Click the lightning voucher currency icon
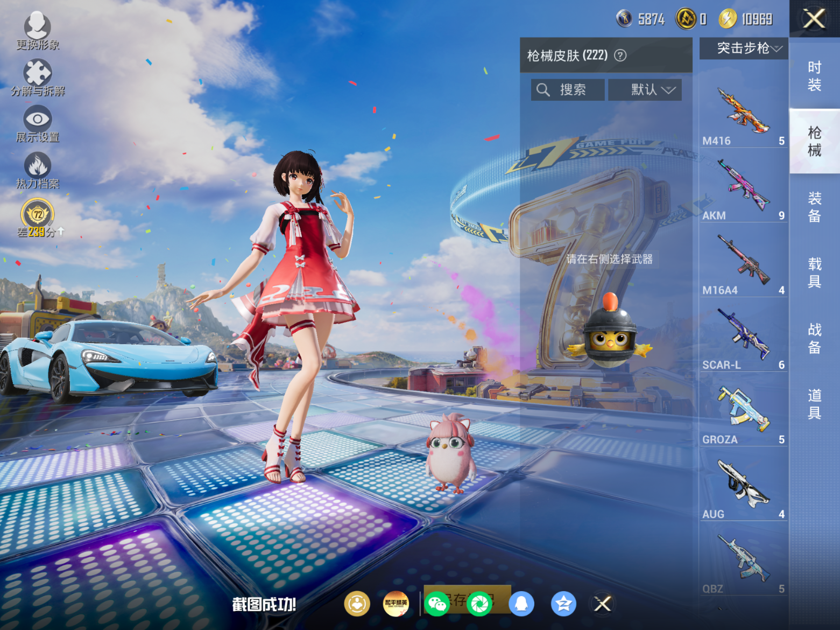The image size is (840, 630). pyautogui.click(x=728, y=19)
